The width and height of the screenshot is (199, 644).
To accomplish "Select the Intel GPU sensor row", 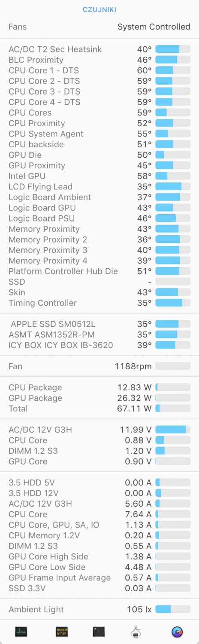I will coord(99,176).
